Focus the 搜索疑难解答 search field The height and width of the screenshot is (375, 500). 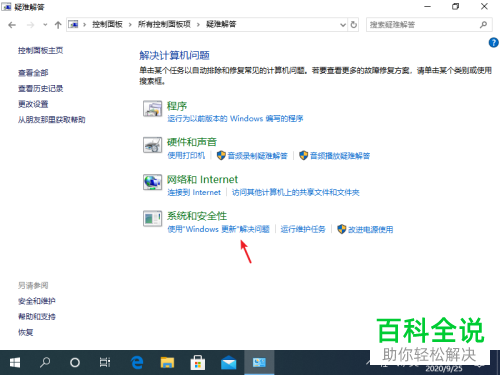(429, 25)
